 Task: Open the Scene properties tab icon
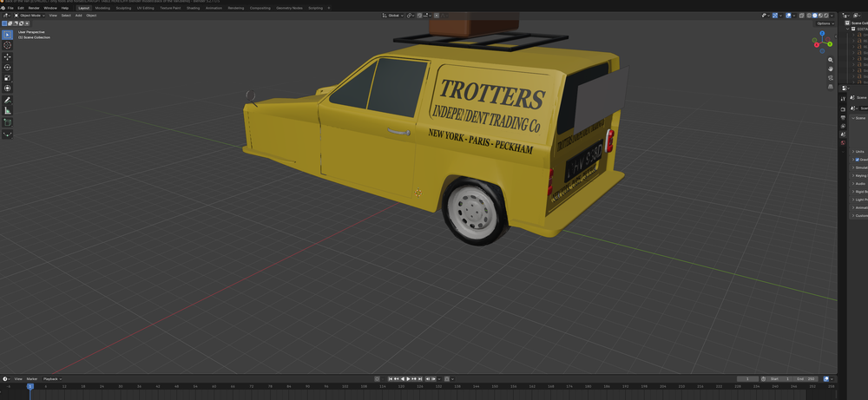[x=843, y=134]
